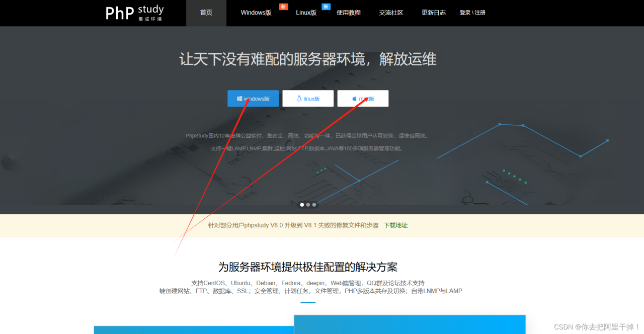Image resolution: width=644 pixels, height=334 pixels.
Task: Download the linux版 button
Action: [x=308, y=99]
